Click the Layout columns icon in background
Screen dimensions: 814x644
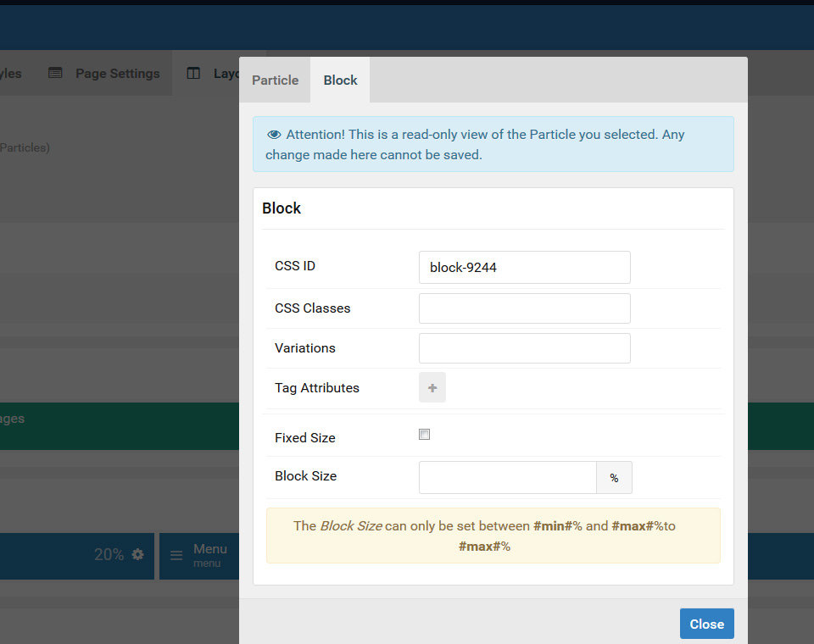point(193,73)
